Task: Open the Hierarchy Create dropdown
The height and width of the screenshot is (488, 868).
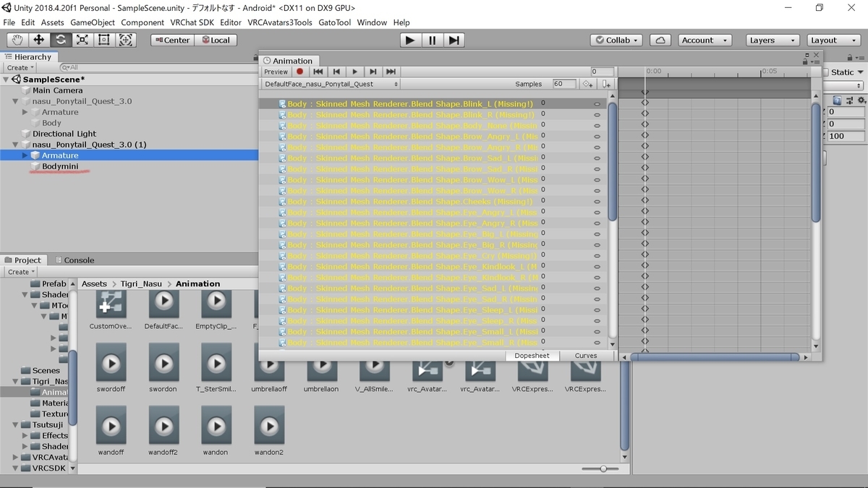Action: tap(20, 67)
